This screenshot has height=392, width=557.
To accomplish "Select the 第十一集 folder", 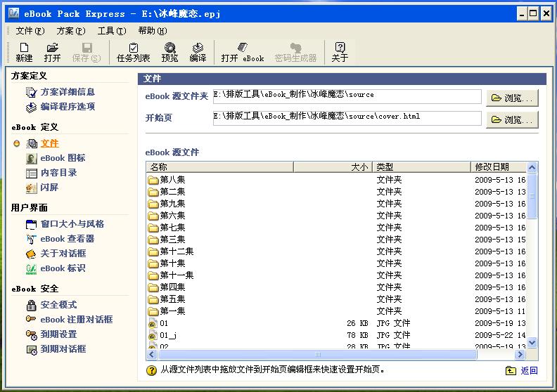I will click(x=171, y=275).
